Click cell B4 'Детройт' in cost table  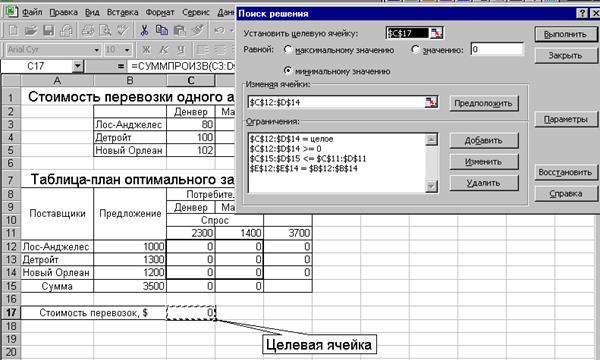[x=130, y=137]
